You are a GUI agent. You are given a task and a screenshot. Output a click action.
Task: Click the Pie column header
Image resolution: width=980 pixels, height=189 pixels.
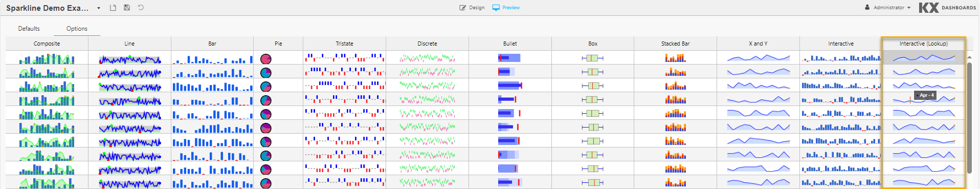click(x=278, y=44)
